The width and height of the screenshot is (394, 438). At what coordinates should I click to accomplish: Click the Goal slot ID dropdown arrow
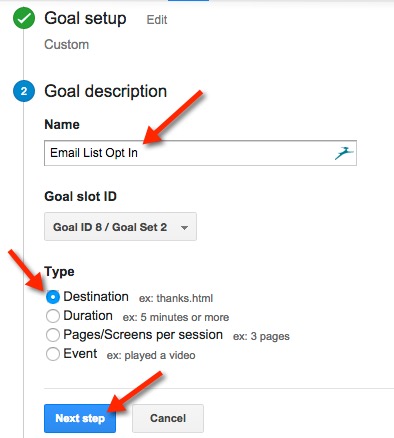[184, 228]
